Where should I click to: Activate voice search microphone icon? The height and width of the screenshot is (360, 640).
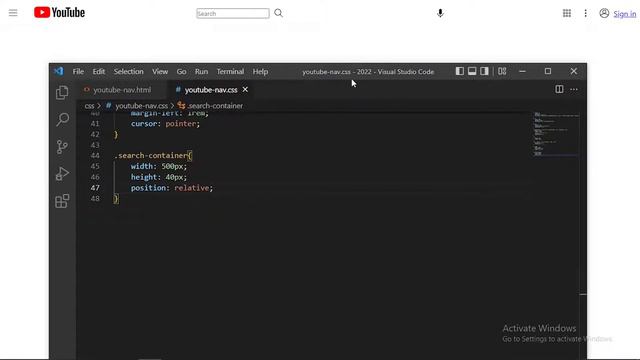(x=440, y=13)
